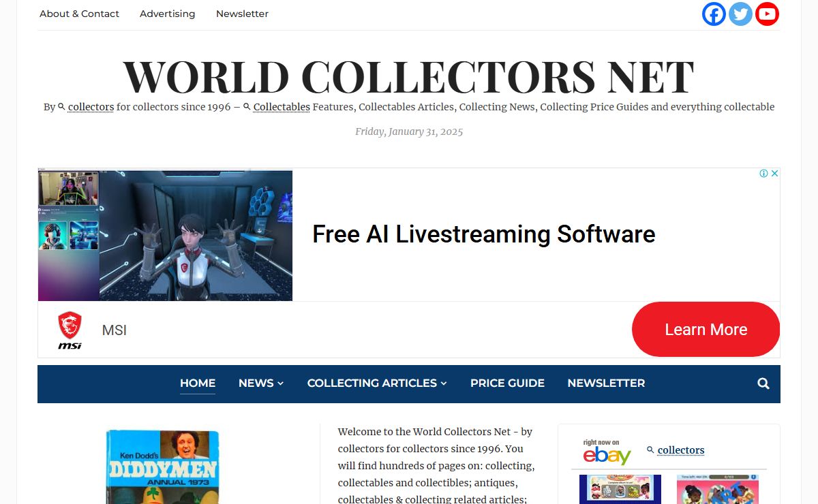
Task: Open the Advertising top link
Action: 167,14
